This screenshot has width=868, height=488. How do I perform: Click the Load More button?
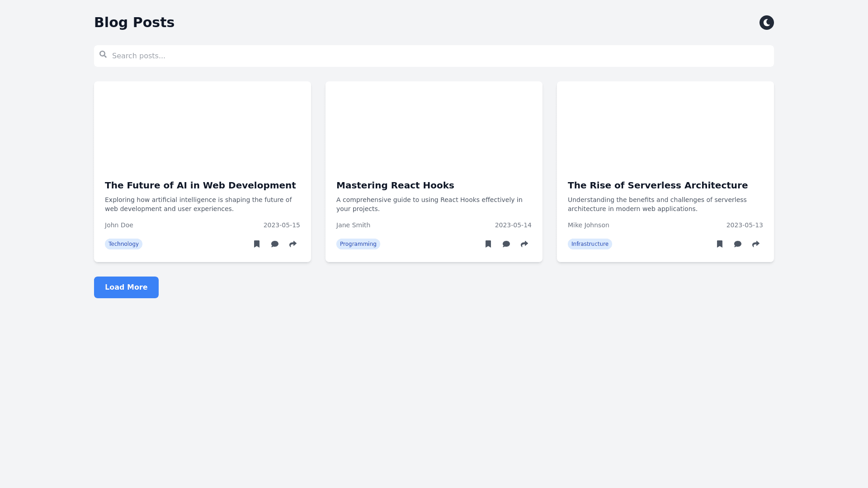tap(126, 287)
